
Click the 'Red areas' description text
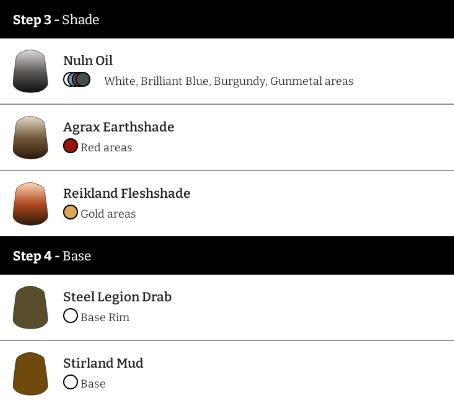pyautogui.click(x=106, y=147)
